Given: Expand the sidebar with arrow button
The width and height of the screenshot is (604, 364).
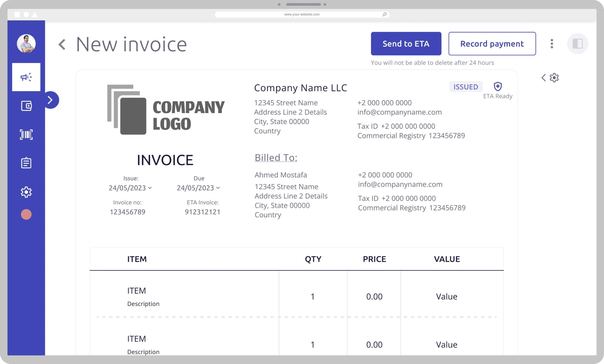Looking at the screenshot, I should click(51, 100).
